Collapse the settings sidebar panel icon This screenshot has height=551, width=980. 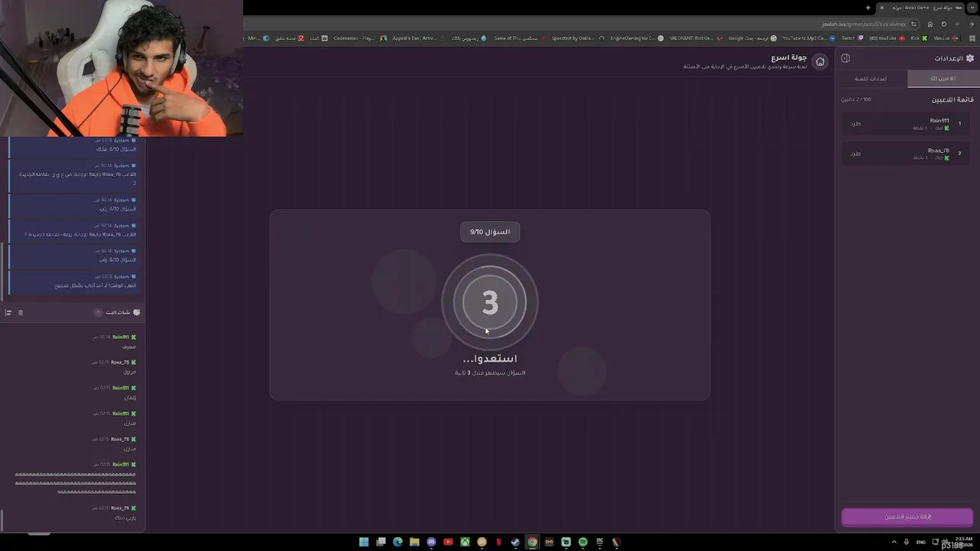(845, 58)
